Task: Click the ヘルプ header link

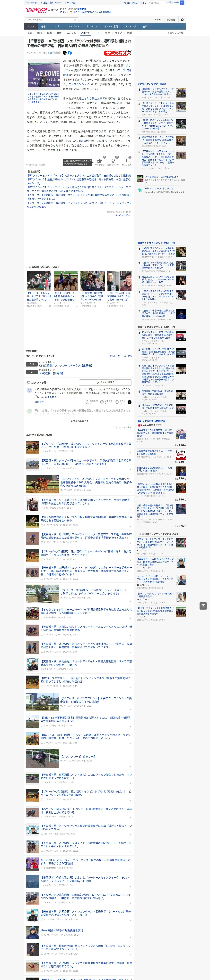Action: click(x=143, y=3)
